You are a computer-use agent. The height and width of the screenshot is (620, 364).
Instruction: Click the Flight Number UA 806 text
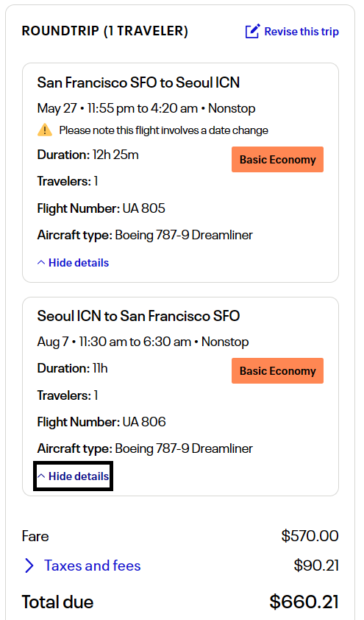point(101,421)
